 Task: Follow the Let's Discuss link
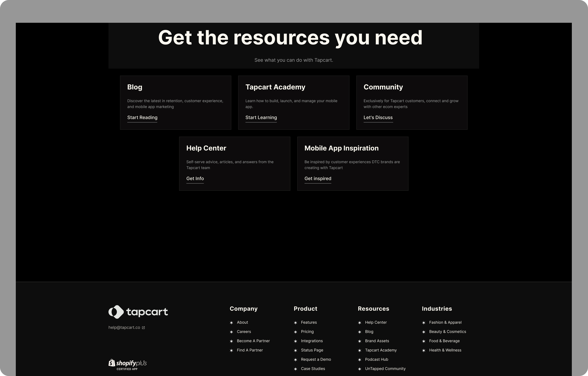pyautogui.click(x=378, y=117)
